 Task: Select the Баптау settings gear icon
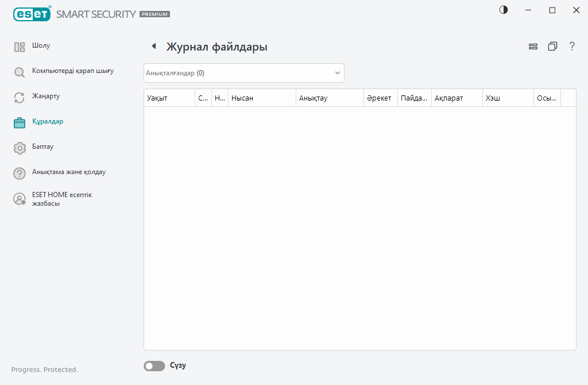(x=19, y=147)
